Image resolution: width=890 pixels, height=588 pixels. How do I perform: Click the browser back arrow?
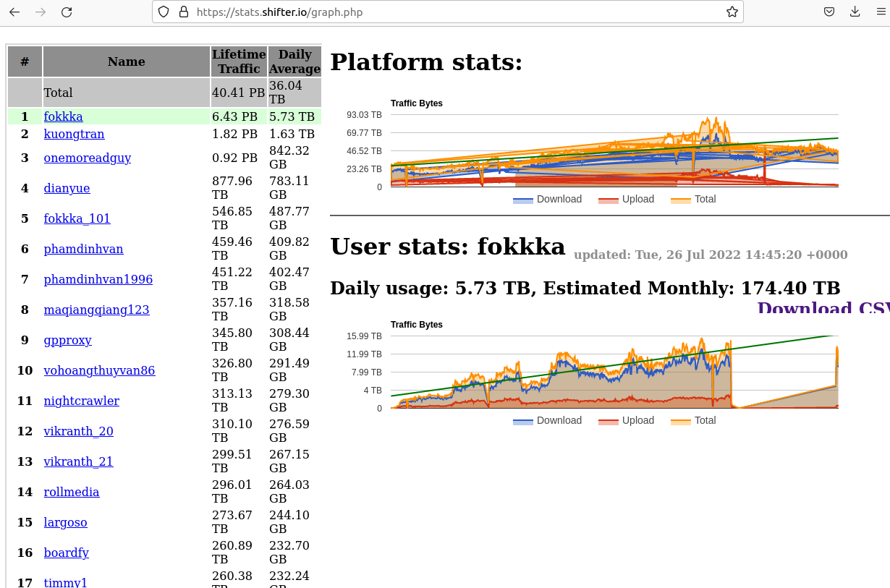14,12
